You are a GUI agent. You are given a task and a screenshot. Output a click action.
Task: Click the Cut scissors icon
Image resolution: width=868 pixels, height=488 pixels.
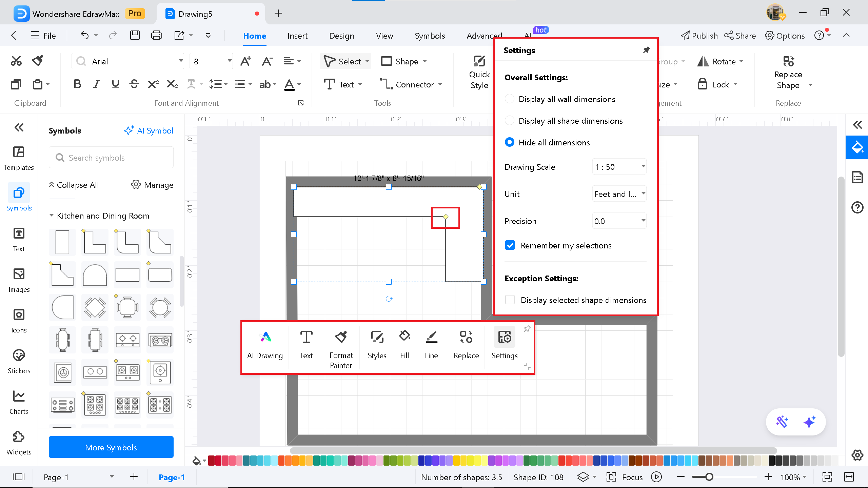point(16,61)
